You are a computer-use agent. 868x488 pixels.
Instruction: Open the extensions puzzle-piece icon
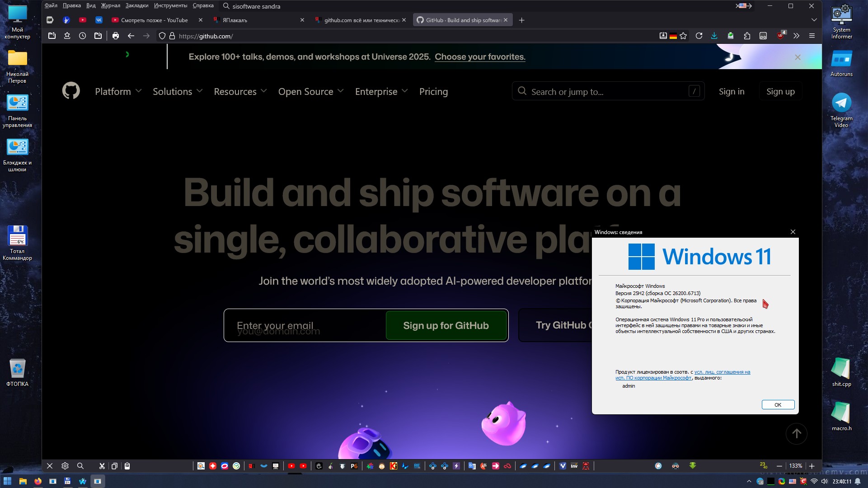[x=747, y=36]
